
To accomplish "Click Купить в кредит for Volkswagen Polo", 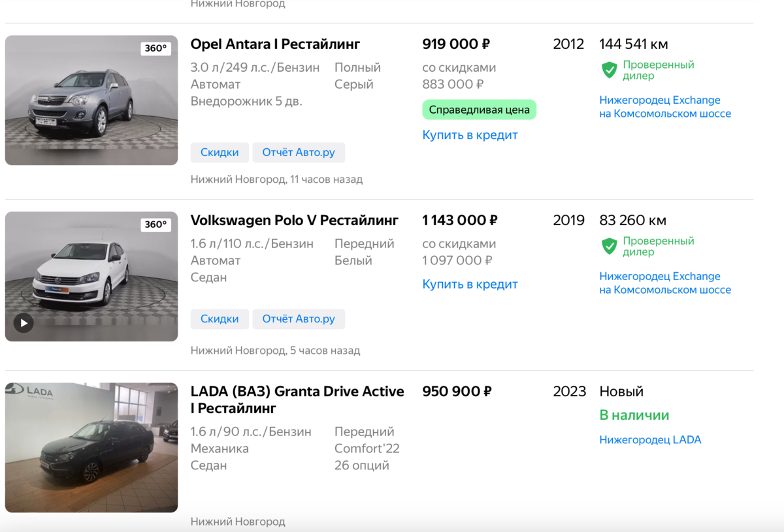I will pyautogui.click(x=470, y=284).
